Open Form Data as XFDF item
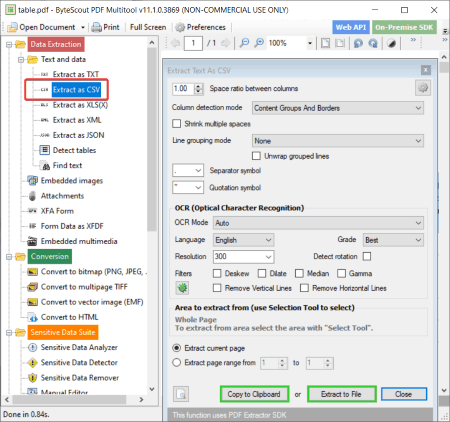The image size is (450, 422). 72,226
